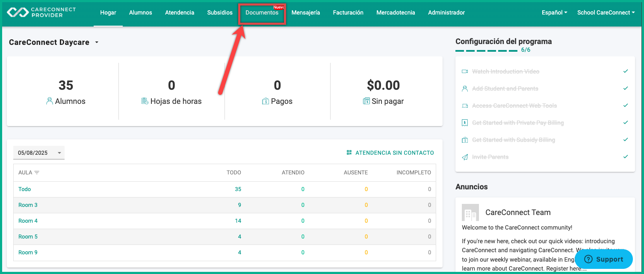The image size is (644, 274).
Task: Click Access CareConnect Web Tools link
Action: (x=514, y=106)
